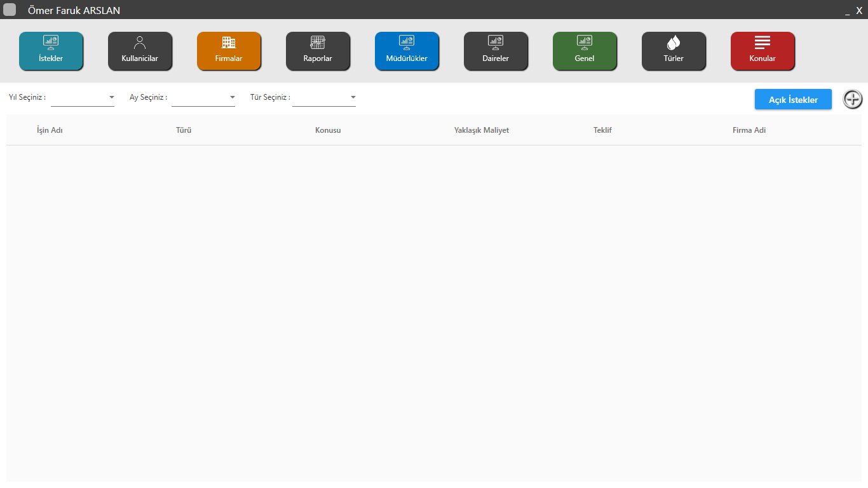Click the app logo in title bar
This screenshot has height=488, width=868.
pyautogui.click(x=10, y=10)
